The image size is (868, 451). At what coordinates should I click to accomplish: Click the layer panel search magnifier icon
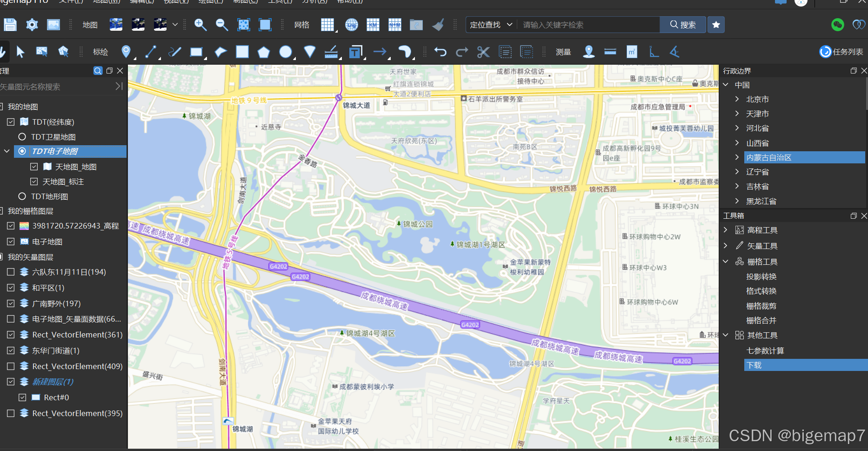[98, 71]
